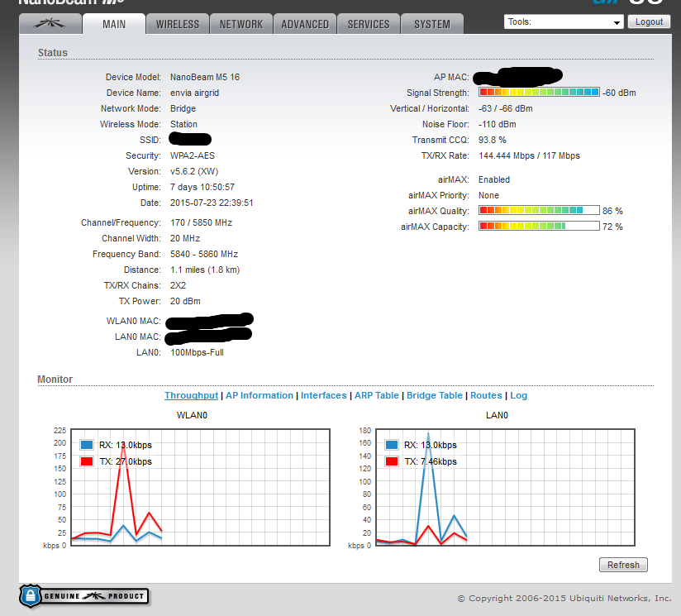Select the version text v5.6.2 (XW)

(x=194, y=171)
